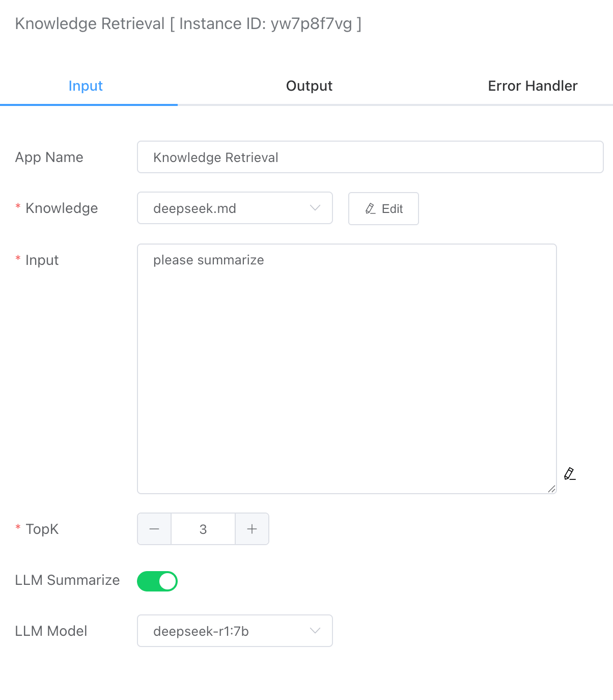The height and width of the screenshot is (700, 613).
Task: Click the chevron arrow in Knowledge dropdown
Action: tap(315, 208)
